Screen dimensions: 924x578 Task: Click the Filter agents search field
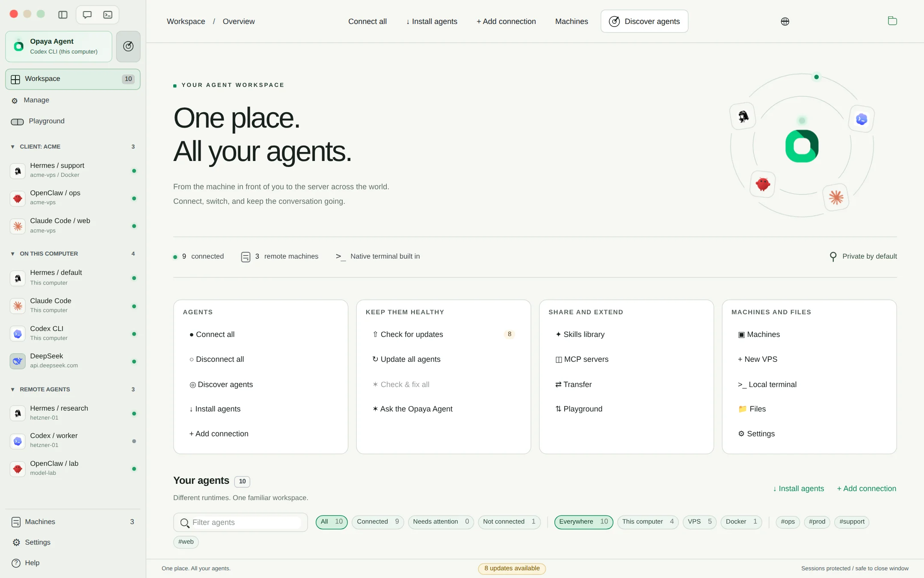click(x=240, y=522)
